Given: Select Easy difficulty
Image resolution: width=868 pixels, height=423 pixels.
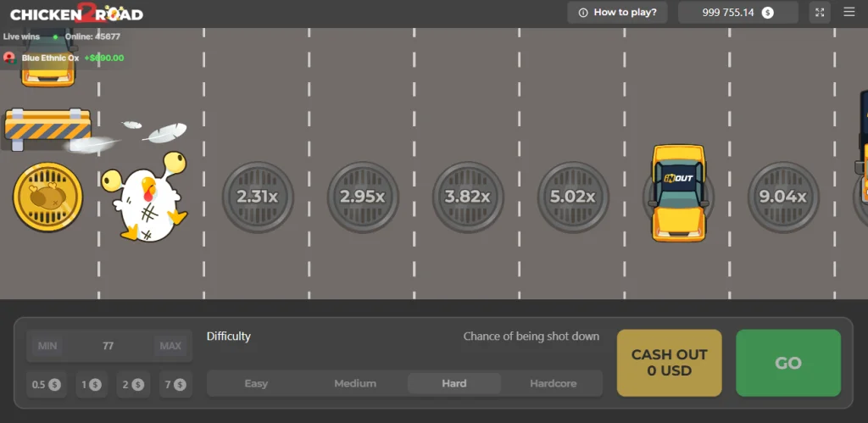Looking at the screenshot, I should click(x=256, y=384).
